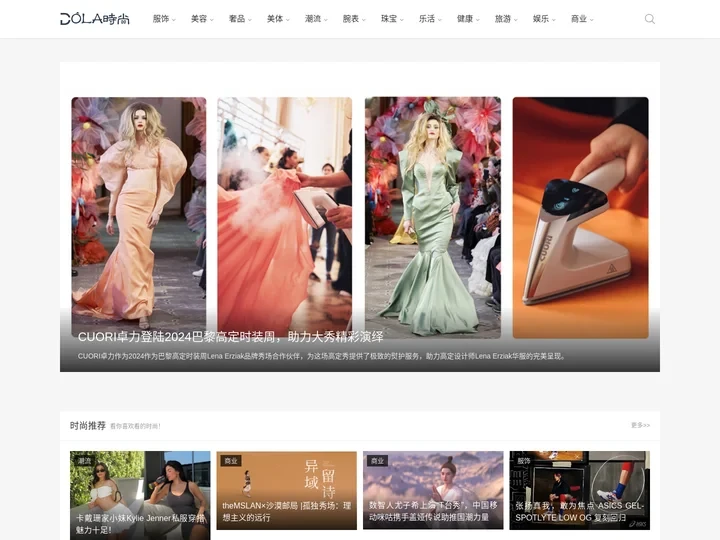The image size is (720, 540).
Task: Open the 数智人尤子希 article card
Action: (433, 490)
